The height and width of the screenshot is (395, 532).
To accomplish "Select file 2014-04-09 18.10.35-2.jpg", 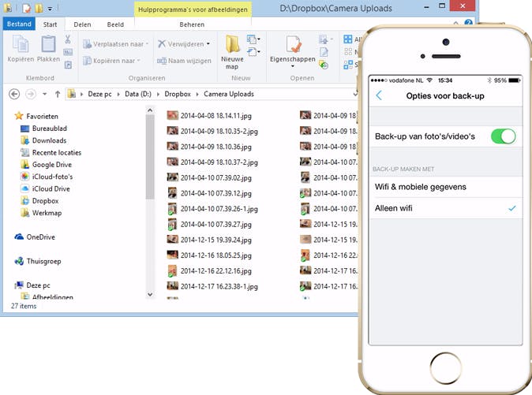I will tap(212, 132).
